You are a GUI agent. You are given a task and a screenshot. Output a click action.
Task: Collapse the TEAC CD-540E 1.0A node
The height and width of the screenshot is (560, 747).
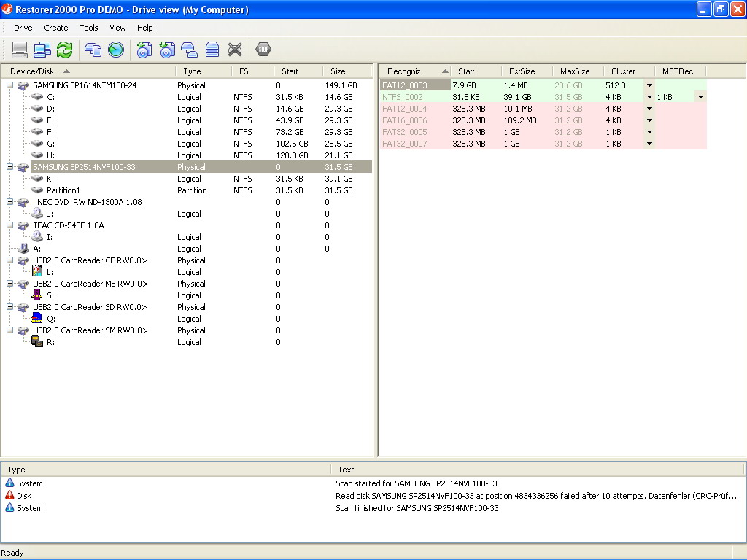coord(9,225)
